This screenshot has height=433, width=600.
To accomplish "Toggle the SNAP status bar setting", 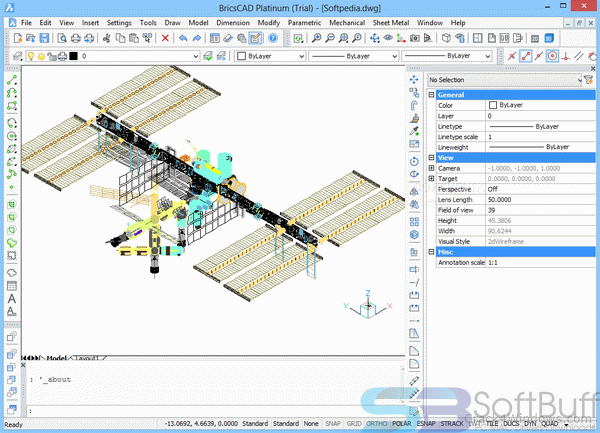I will pyautogui.click(x=333, y=423).
